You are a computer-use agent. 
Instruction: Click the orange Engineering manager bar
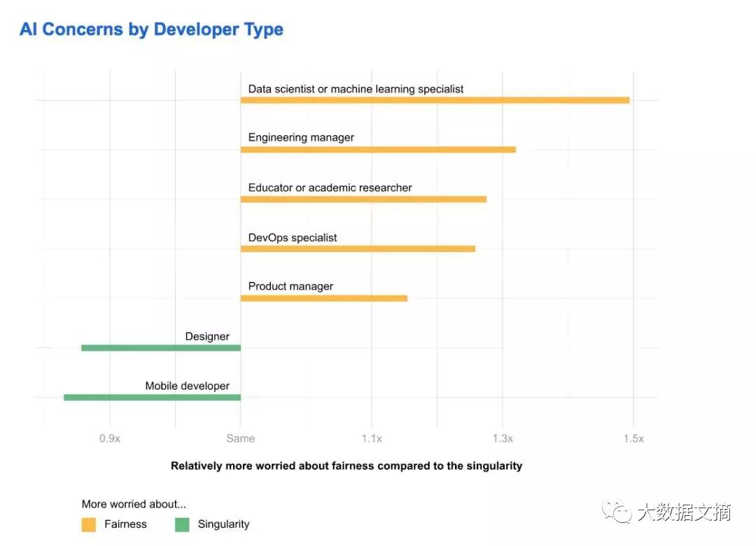click(x=378, y=150)
